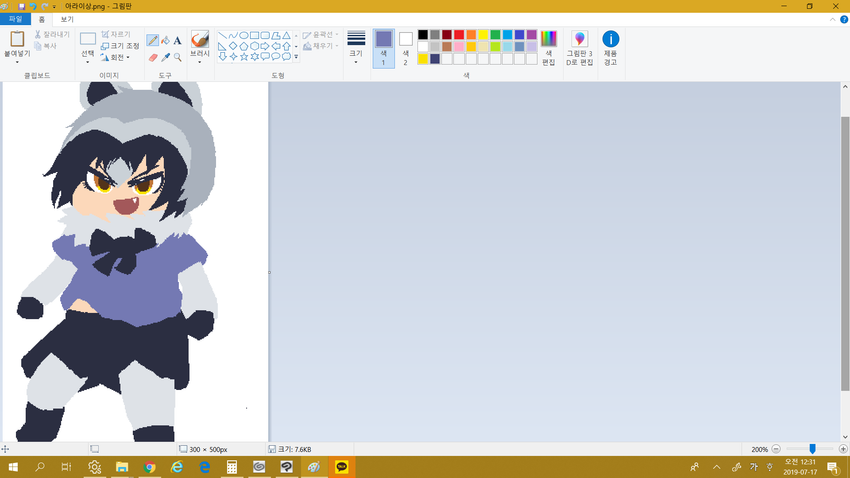Click Cut (잘라내기) button
Image resolution: width=850 pixels, height=478 pixels.
[x=52, y=34]
